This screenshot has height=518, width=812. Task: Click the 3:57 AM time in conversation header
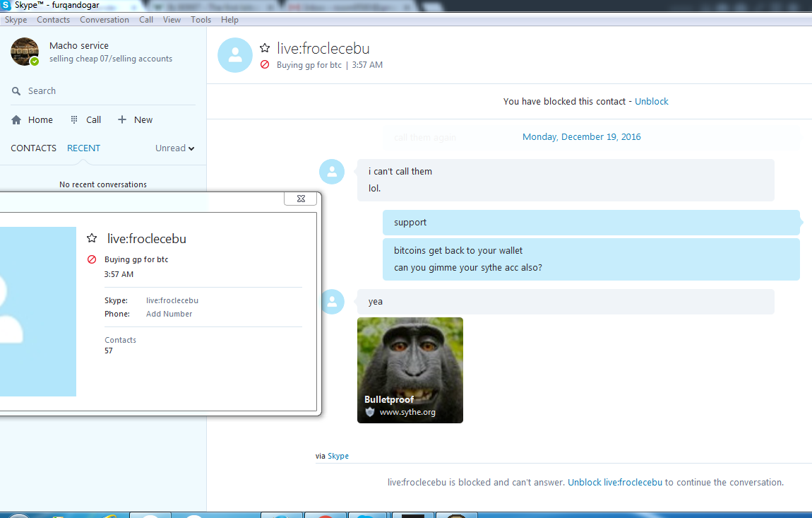pyautogui.click(x=367, y=65)
